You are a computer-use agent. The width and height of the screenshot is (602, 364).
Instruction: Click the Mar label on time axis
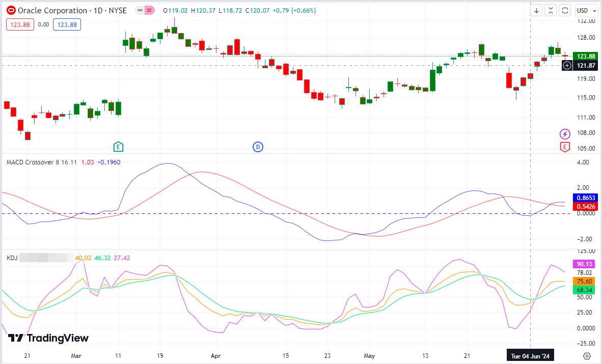coord(76,356)
